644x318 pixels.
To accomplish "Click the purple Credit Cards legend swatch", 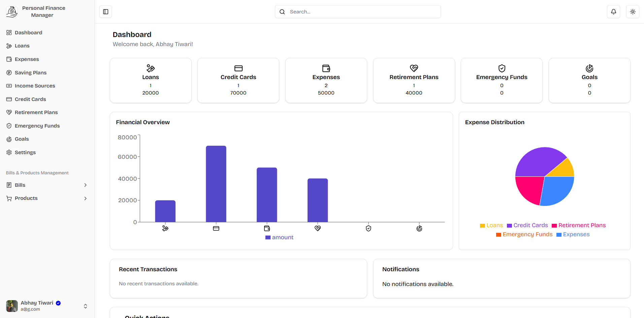I will (x=509, y=226).
